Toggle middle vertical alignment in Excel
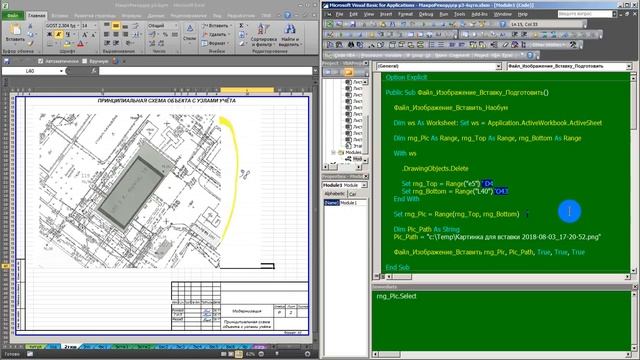640x360 pixels. click(116, 26)
